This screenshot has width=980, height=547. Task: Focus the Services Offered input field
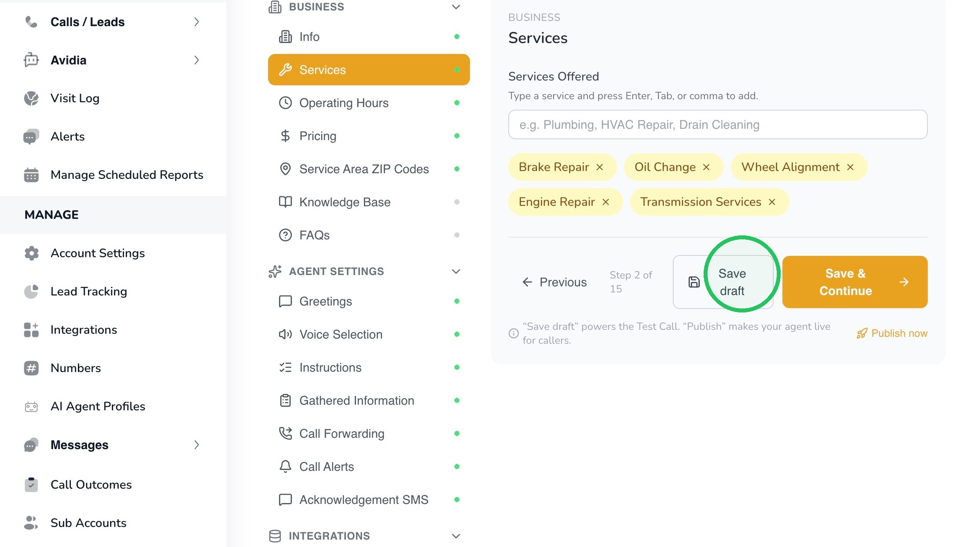coord(718,124)
